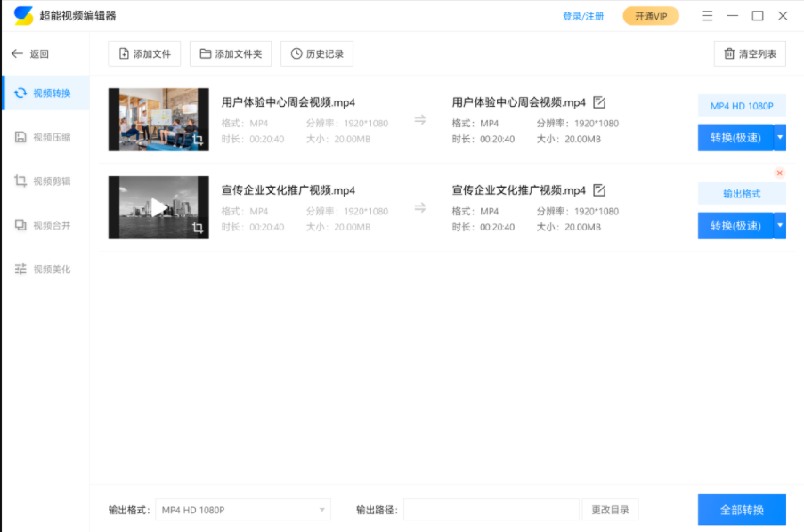This screenshot has width=804, height=532.
Task: Click the crop icon on second video thumbnail
Action: (x=198, y=228)
